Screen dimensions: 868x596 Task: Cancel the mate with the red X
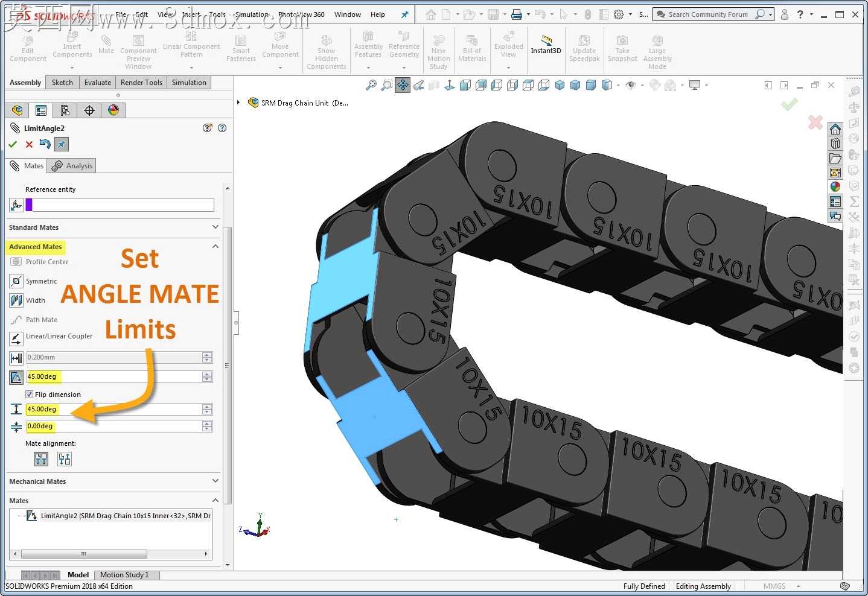pos(29,145)
